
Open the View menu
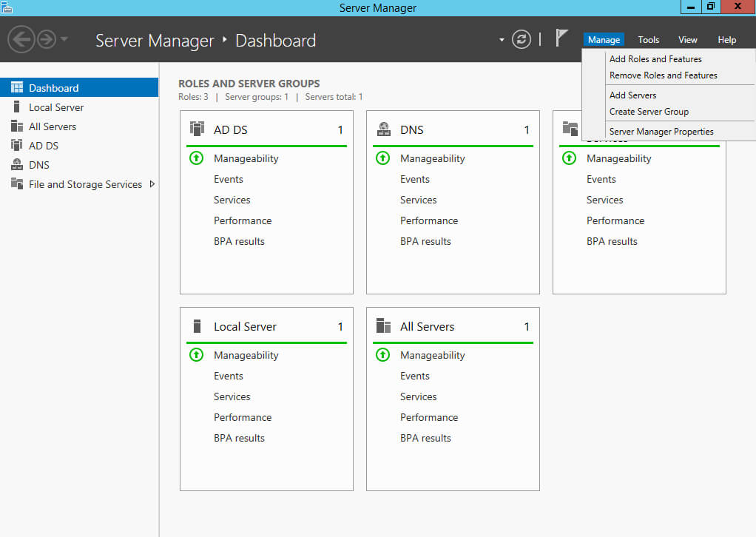coord(687,39)
